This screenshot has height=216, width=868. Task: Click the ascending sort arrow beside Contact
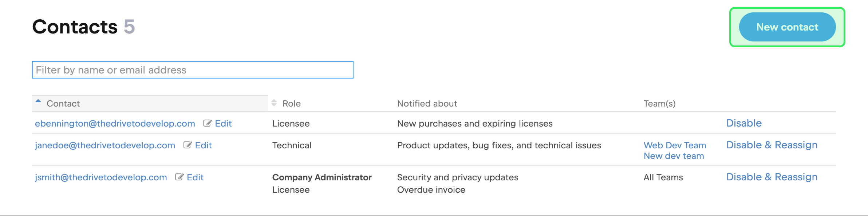tap(38, 101)
